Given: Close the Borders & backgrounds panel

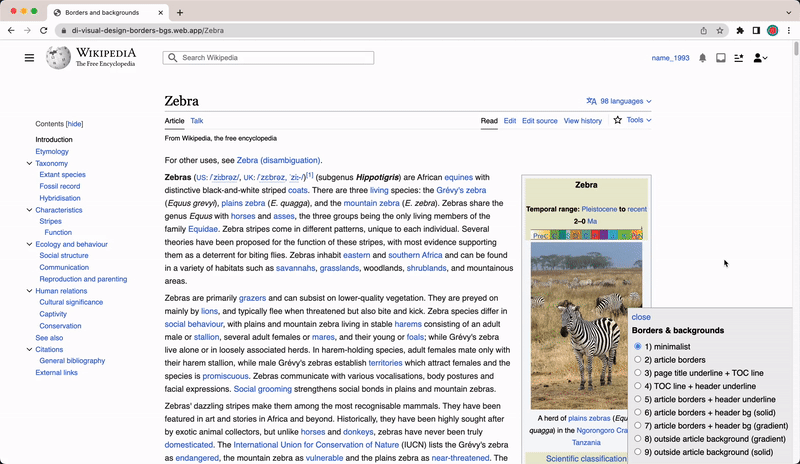Looking at the screenshot, I should (641, 317).
